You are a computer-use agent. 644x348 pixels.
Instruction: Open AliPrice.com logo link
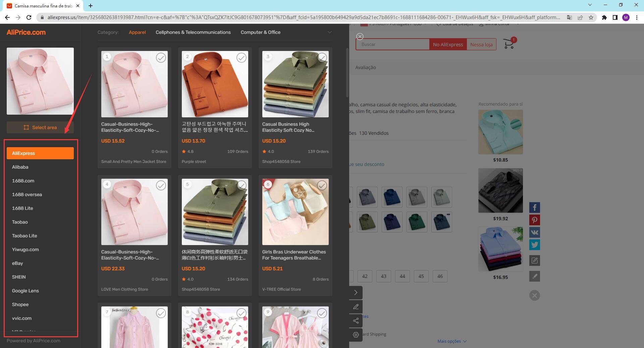(26, 32)
